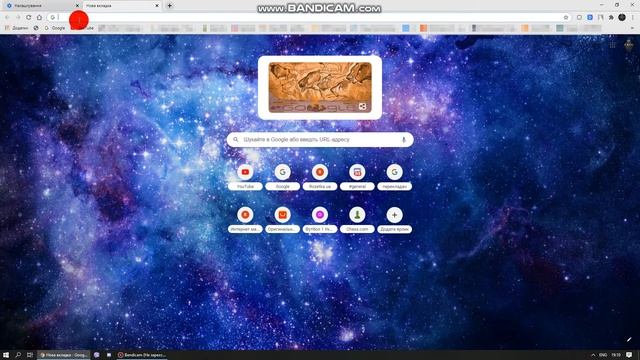Add a new shortcut with plus tile
This screenshot has width=640, height=360.
point(395,220)
